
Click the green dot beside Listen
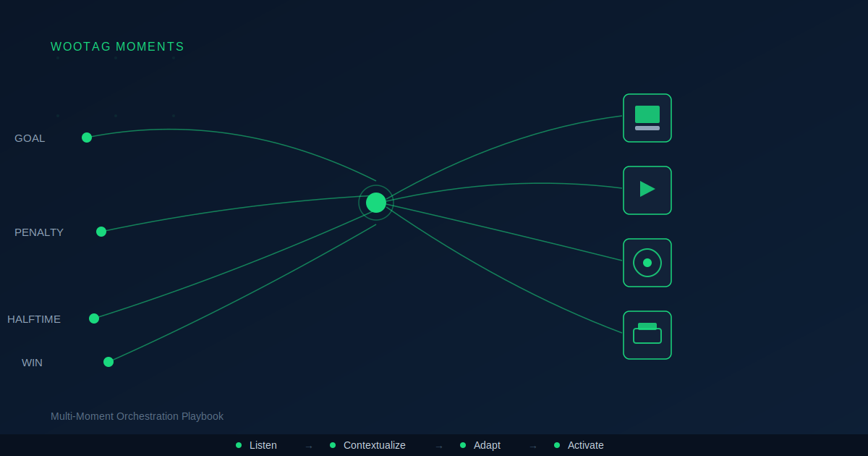(239, 445)
